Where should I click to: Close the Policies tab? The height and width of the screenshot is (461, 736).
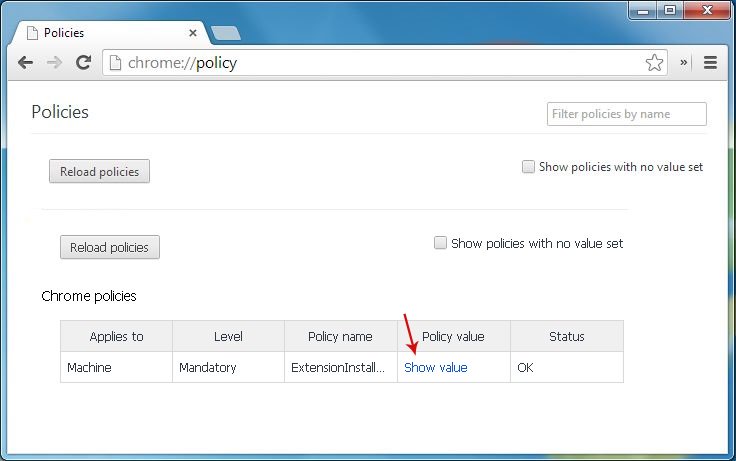(x=192, y=33)
